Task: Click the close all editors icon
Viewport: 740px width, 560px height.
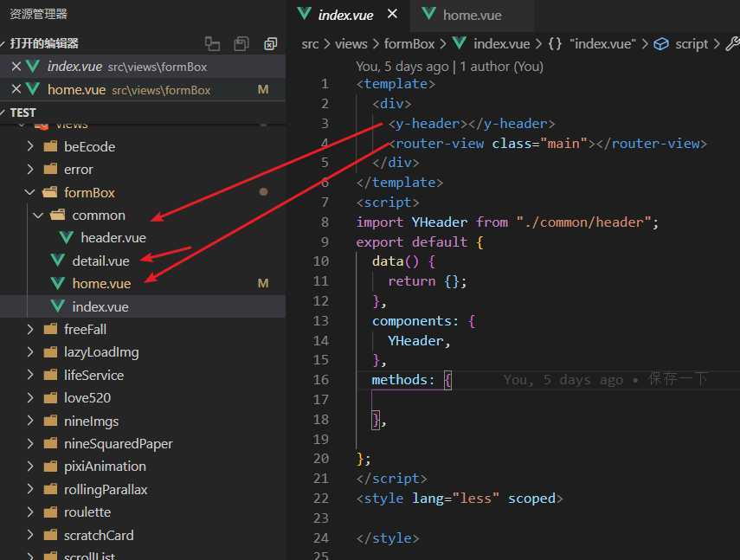Action: [x=270, y=44]
